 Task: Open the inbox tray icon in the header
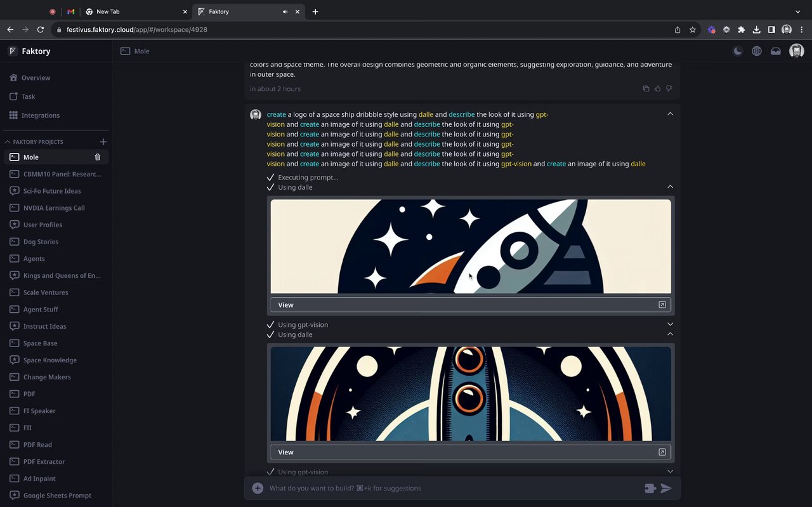pos(776,51)
